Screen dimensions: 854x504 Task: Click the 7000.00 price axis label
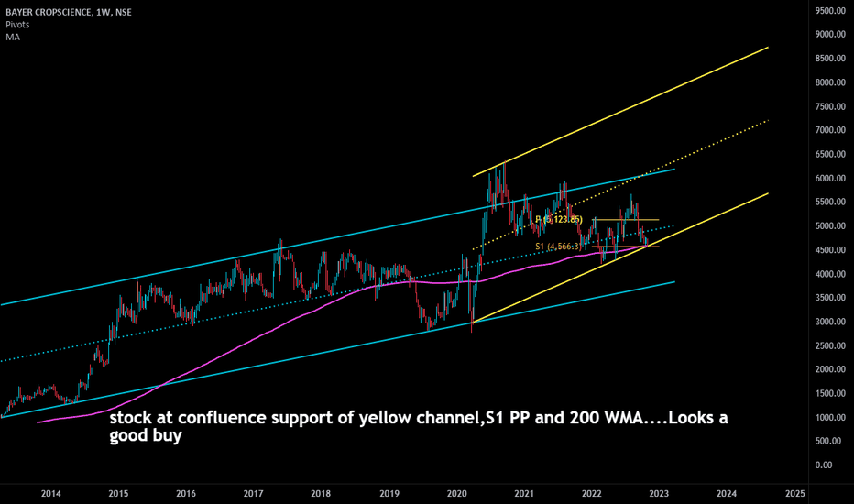click(x=830, y=130)
